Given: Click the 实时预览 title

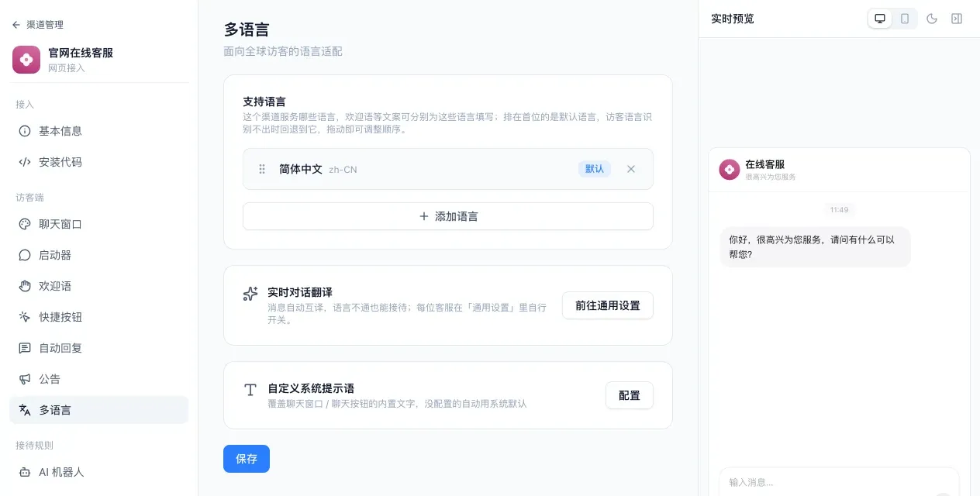Looking at the screenshot, I should click(733, 19).
